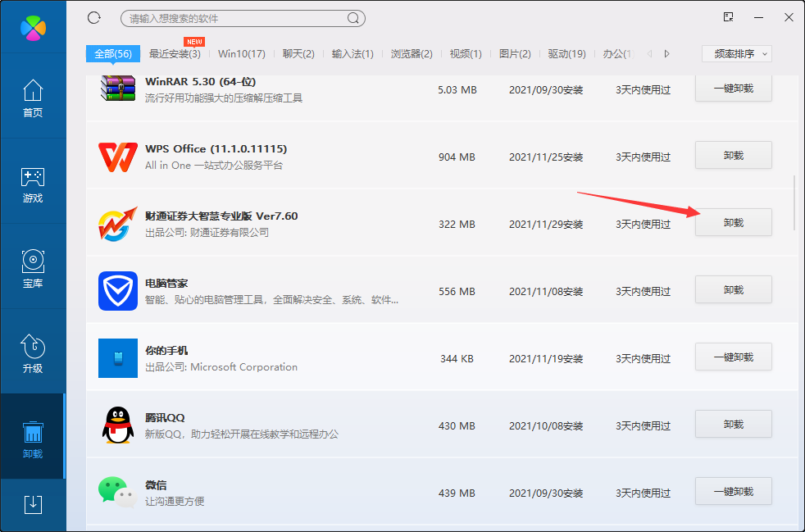Click the 让沟通更方便 description text

tap(175, 501)
